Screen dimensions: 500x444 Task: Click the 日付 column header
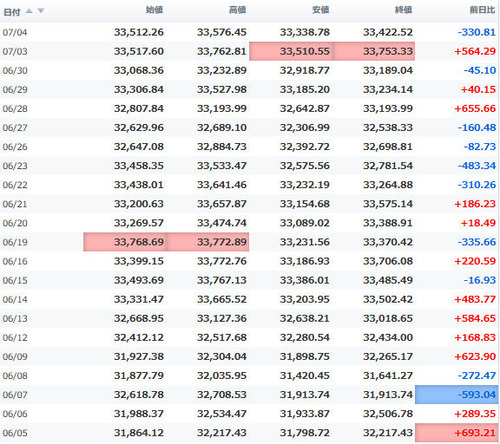point(11,12)
